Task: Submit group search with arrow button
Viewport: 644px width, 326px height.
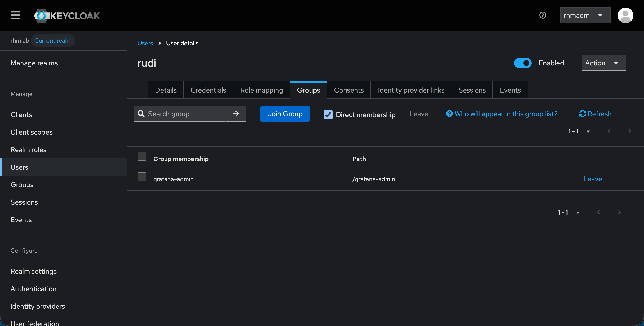Action: (x=235, y=114)
